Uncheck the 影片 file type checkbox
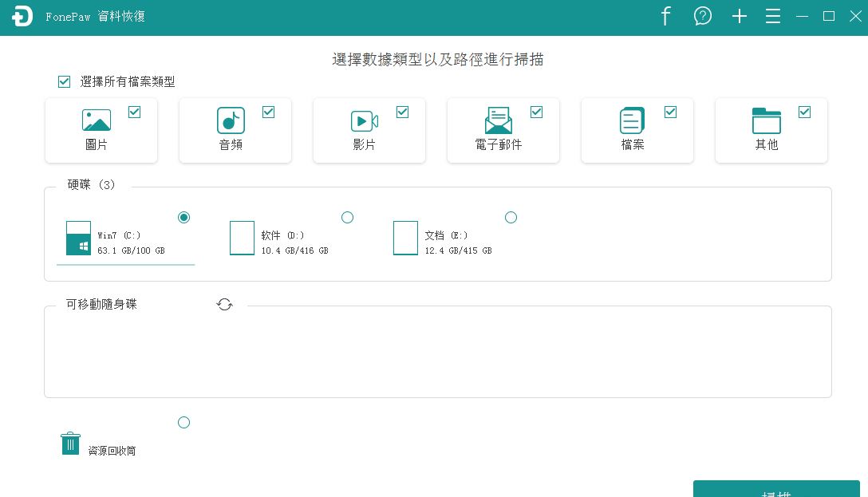Viewport: 868px width, 497px height. coord(402,112)
